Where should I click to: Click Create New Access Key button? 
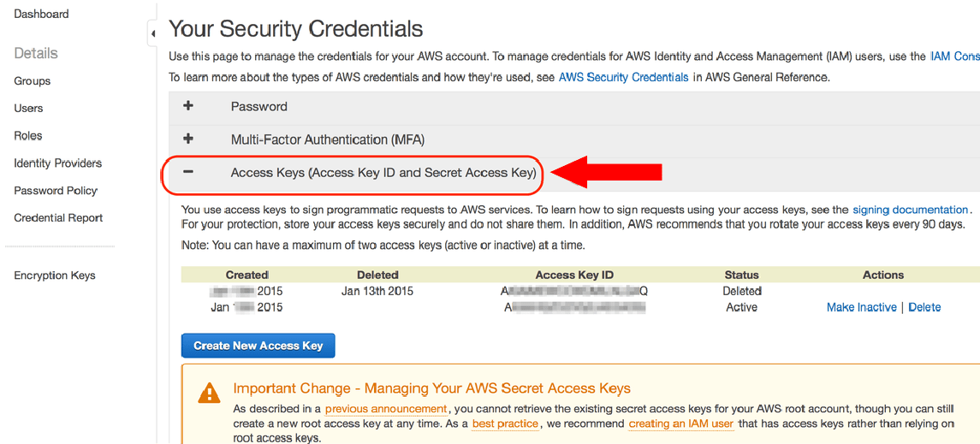pyautogui.click(x=258, y=346)
